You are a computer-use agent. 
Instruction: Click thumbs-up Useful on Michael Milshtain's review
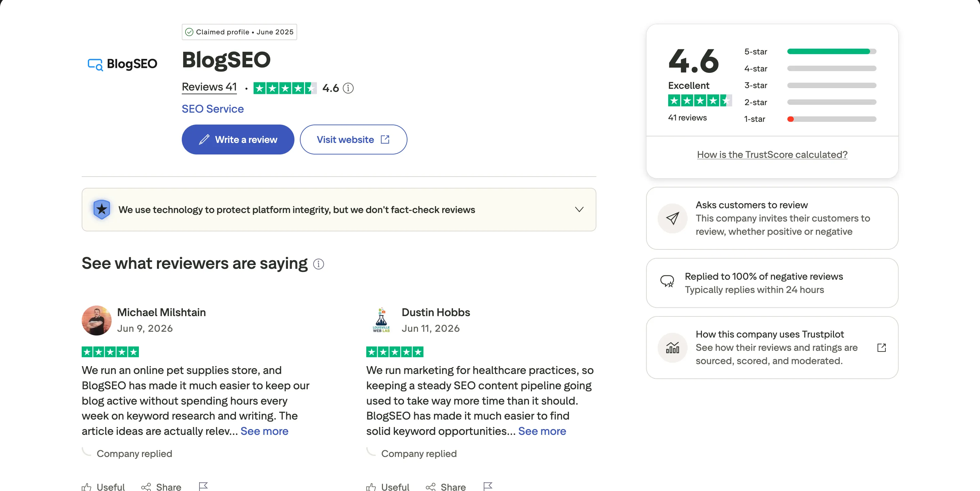click(103, 487)
